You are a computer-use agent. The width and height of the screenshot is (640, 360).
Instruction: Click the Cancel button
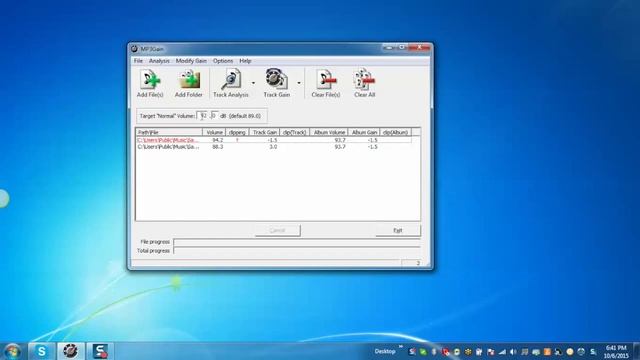[x=278, y=231]
